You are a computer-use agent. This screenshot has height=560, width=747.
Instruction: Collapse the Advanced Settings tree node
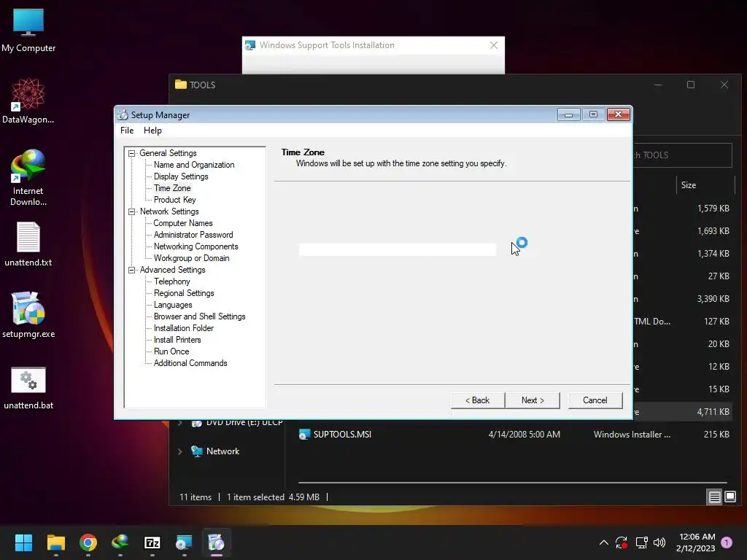pyautogui.click(x=131, y=270)
